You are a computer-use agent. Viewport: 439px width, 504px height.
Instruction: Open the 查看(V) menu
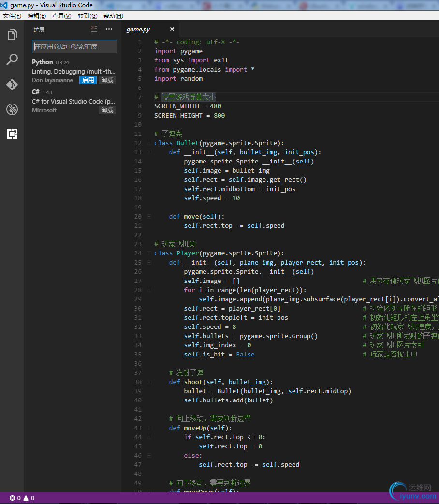pyautogui.click(x=61, y=16)
